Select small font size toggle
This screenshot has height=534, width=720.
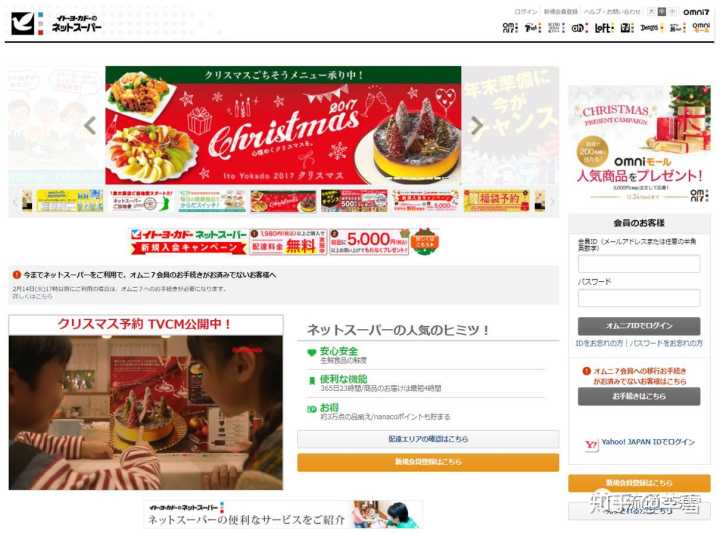[672, 12]
